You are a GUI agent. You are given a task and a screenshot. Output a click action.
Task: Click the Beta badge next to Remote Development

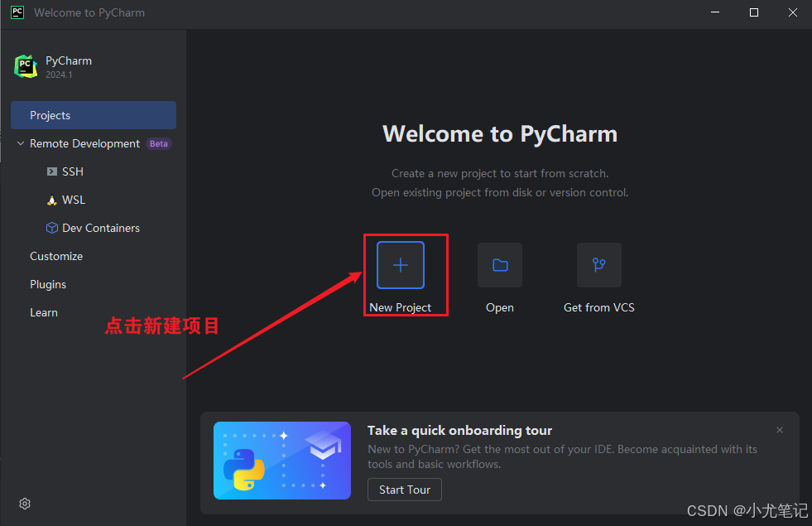coord(158,143)
